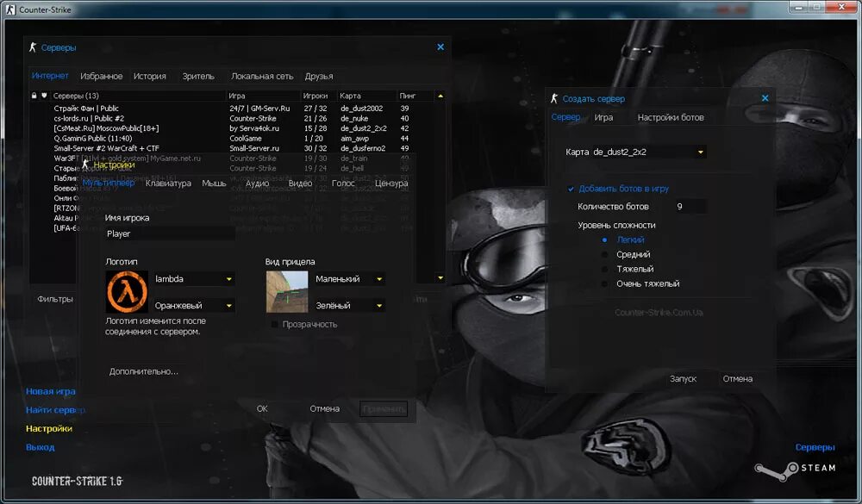862x504 pixels.
Task: Select Тяжелый difficulty radio button
Action: [605, 270]
